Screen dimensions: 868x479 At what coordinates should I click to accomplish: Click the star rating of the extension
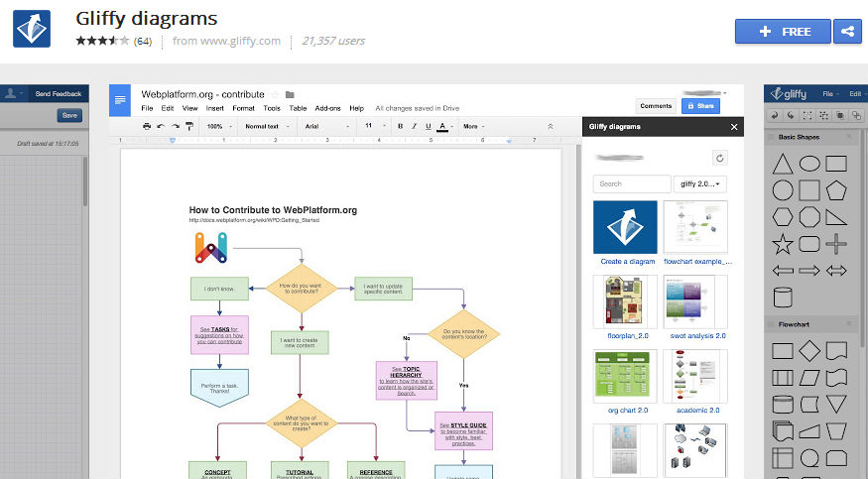(102, 41)
